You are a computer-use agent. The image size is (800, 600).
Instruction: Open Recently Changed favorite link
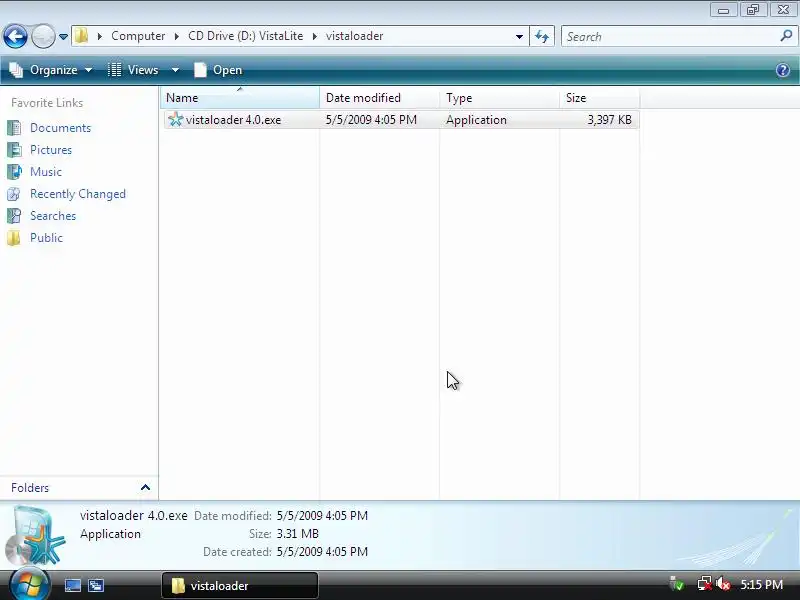pyautogui.click(x=78, y=194)
